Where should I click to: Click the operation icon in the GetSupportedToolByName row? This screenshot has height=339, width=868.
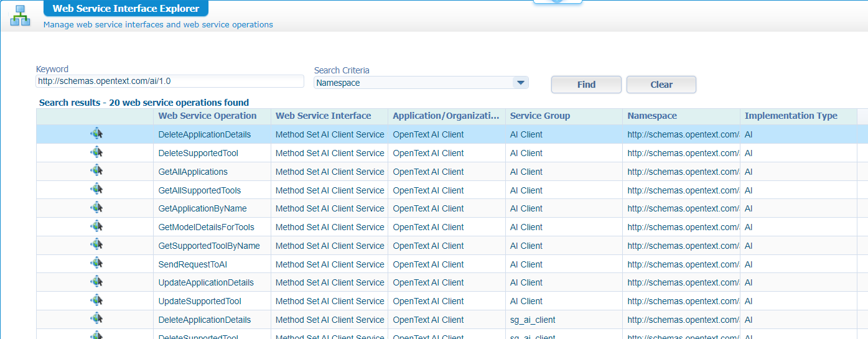click(x=96, y=244)
